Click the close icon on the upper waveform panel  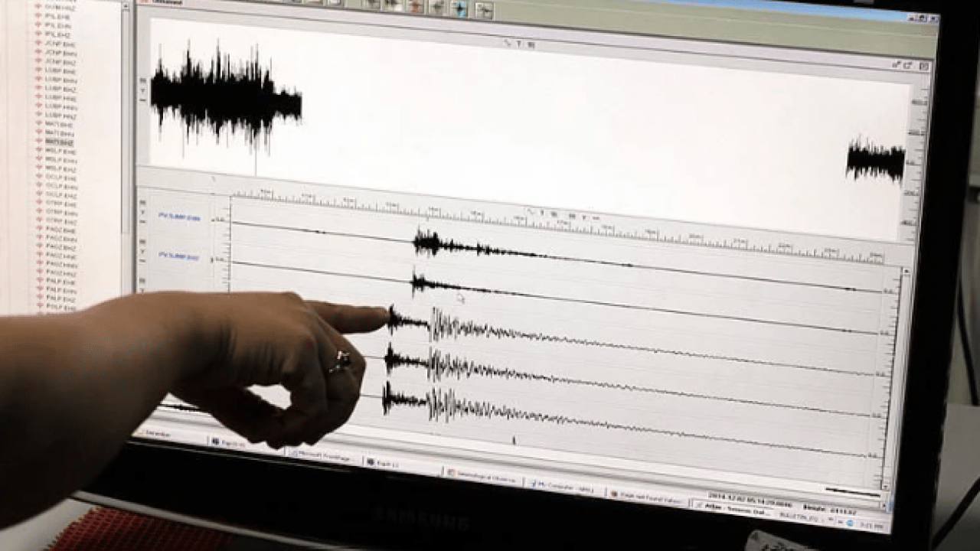[923, 67]
